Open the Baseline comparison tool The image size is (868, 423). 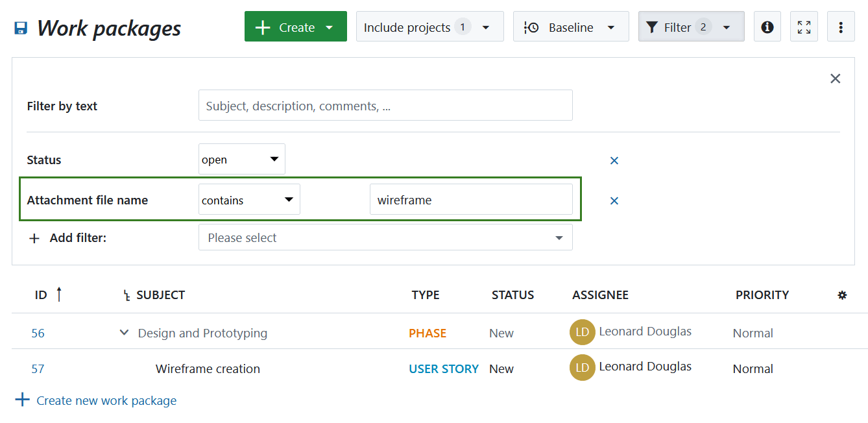[x=570, y=27]
